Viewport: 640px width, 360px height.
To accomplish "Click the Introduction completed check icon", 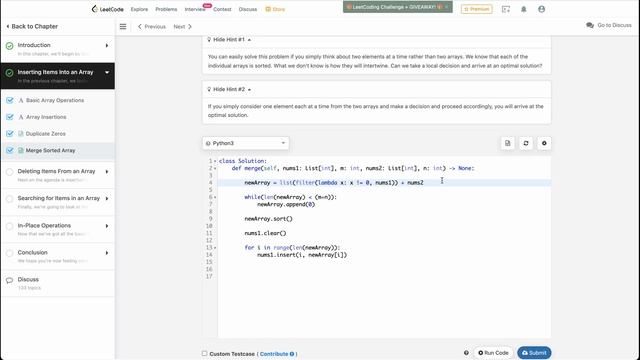I will [x=9, y=46].
